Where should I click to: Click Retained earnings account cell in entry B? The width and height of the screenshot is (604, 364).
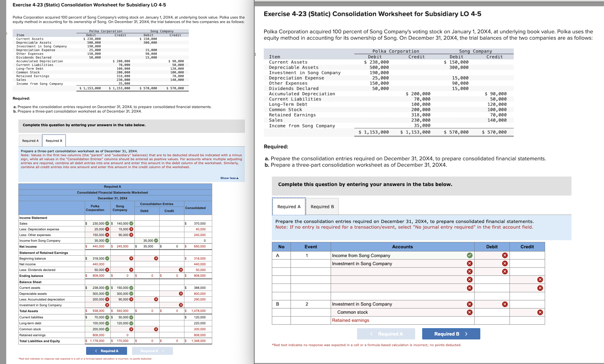pyautogui.click(x=403, y=320)
